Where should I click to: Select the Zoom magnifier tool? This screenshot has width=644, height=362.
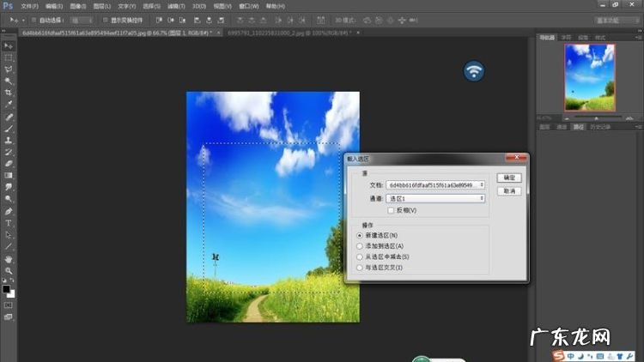click(9, 270)
